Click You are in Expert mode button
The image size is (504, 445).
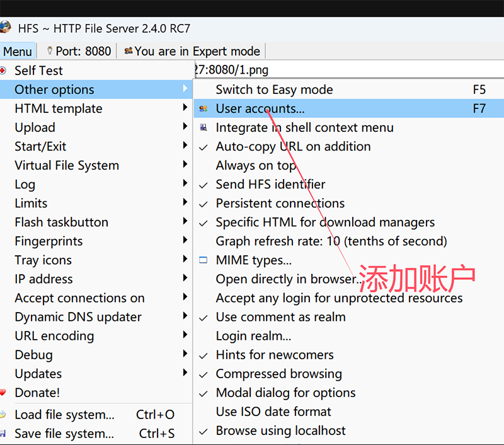click(x=192, y=51)
